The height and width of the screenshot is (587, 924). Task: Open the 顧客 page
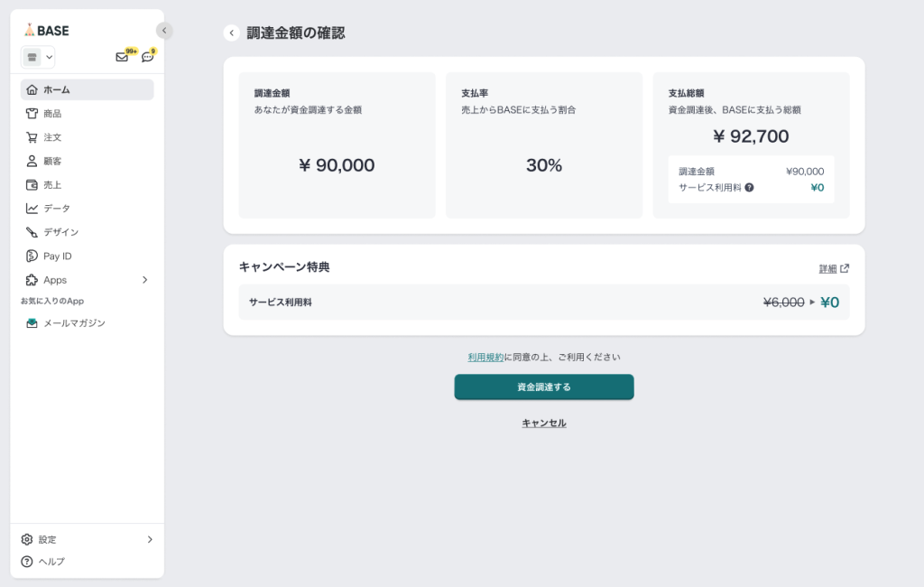click(x=52, y=161)
